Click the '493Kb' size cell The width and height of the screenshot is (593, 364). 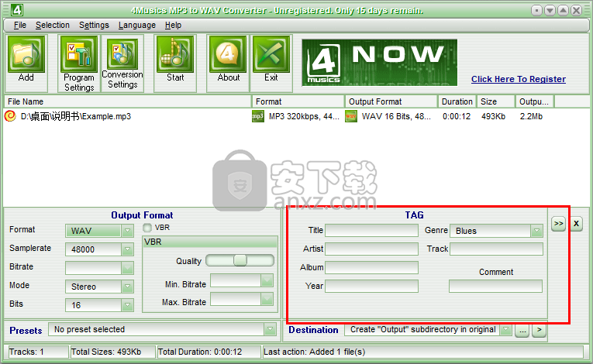click(x=493, y=116)
